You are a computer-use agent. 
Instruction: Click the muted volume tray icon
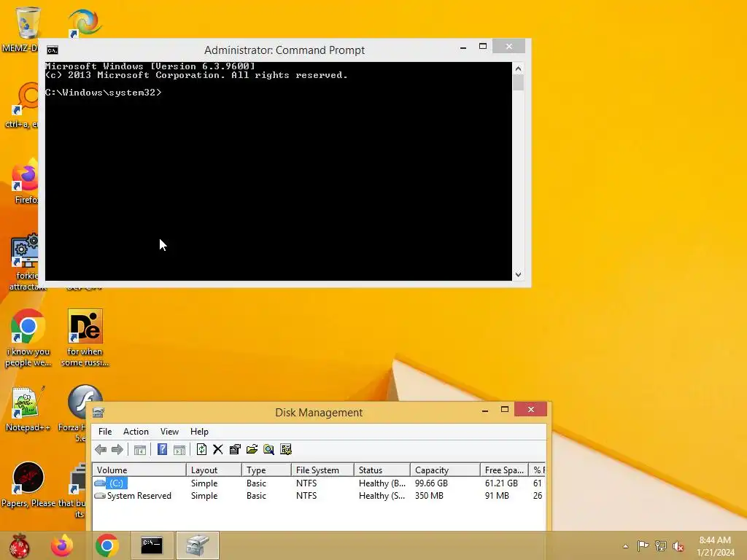678,545
